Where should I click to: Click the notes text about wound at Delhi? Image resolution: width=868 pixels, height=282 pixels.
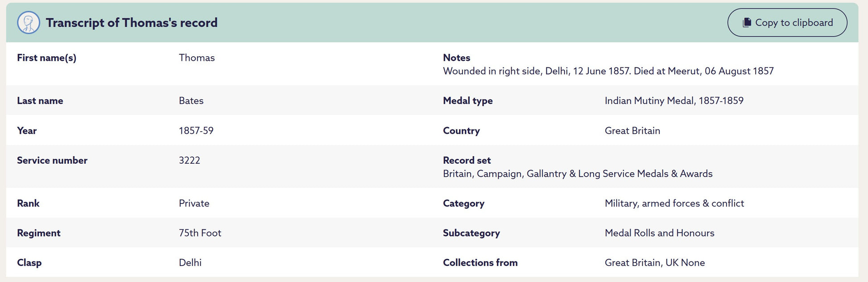click(x=608, y=71)
